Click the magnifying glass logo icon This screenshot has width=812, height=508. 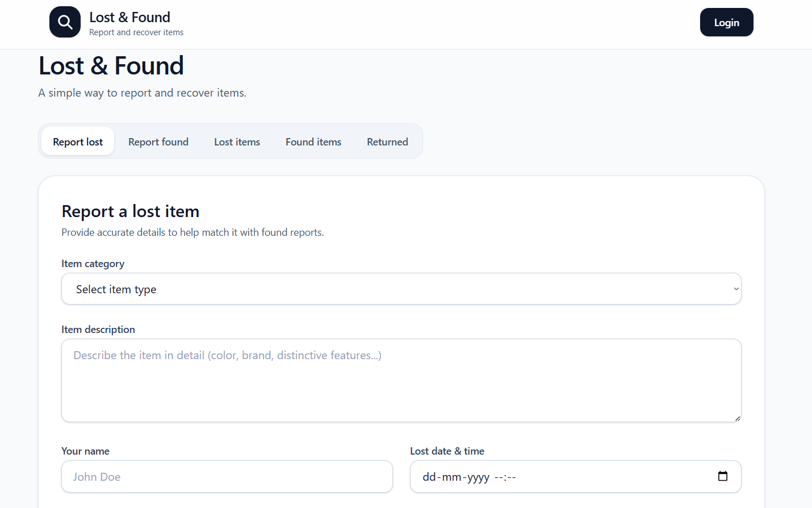point(65,22)
